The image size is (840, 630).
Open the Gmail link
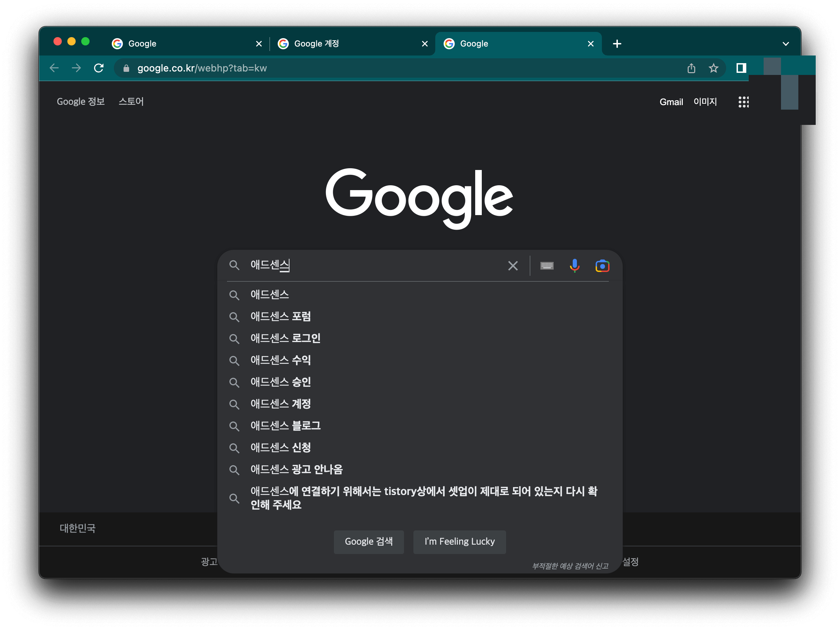671,102
